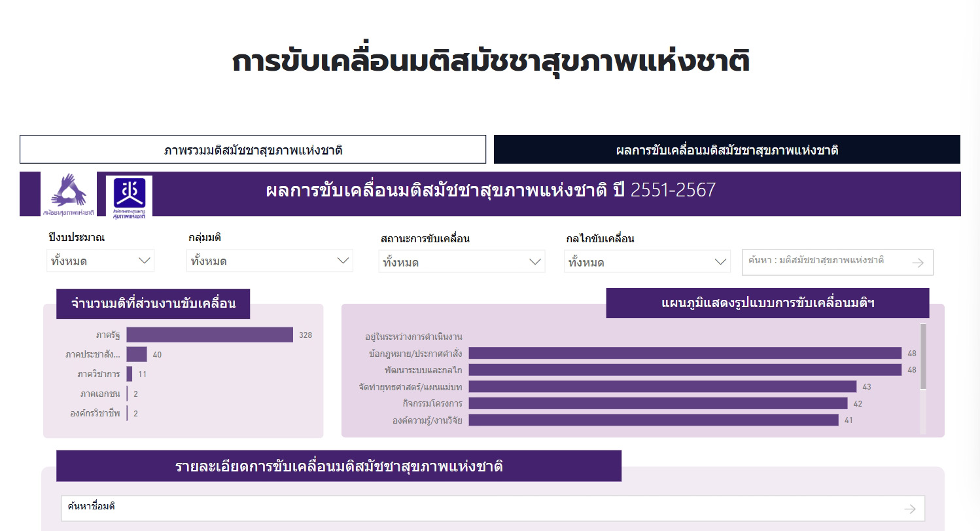Select the ภาคประชาสังคม bar with 40
Image resolution: width=980 pixels, height=531 pixels.
pyautogui.click(x=137, y=354)
